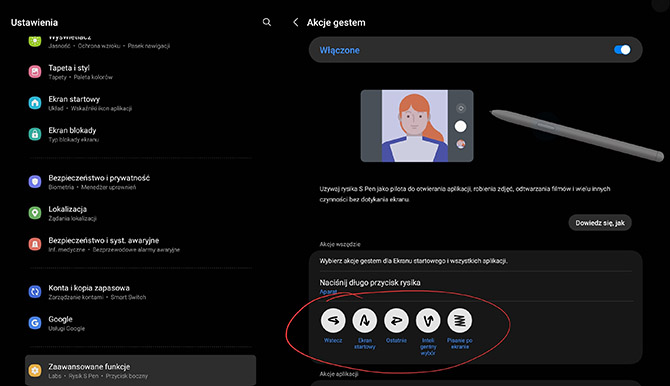
Task: Open Naciśnij długo przycisk rysika option
Action: pyautogui.click(x=475, y=286)
